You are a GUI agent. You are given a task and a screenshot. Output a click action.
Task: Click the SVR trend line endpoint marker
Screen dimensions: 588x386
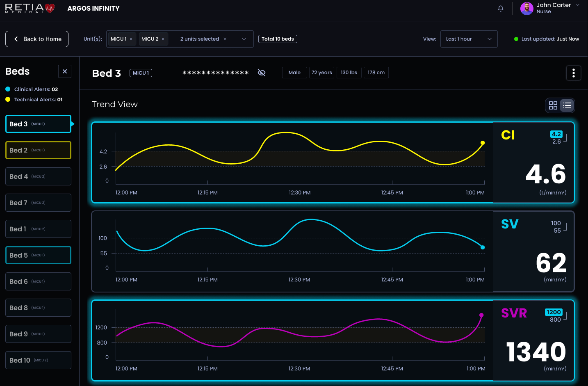[x=481, y=315]
